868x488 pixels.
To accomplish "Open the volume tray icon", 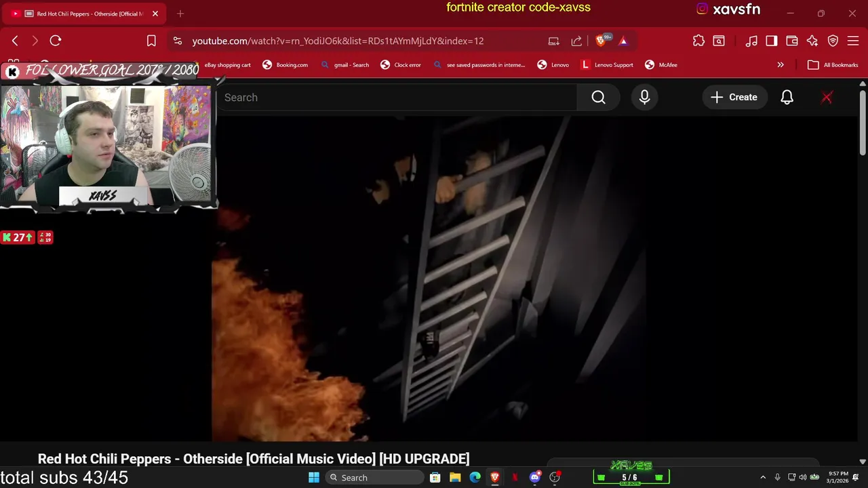I will (x=803, y=478).
